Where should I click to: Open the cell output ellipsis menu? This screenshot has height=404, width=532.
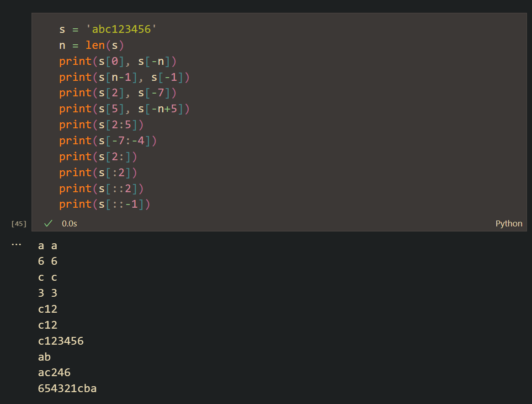click(16, 244)
